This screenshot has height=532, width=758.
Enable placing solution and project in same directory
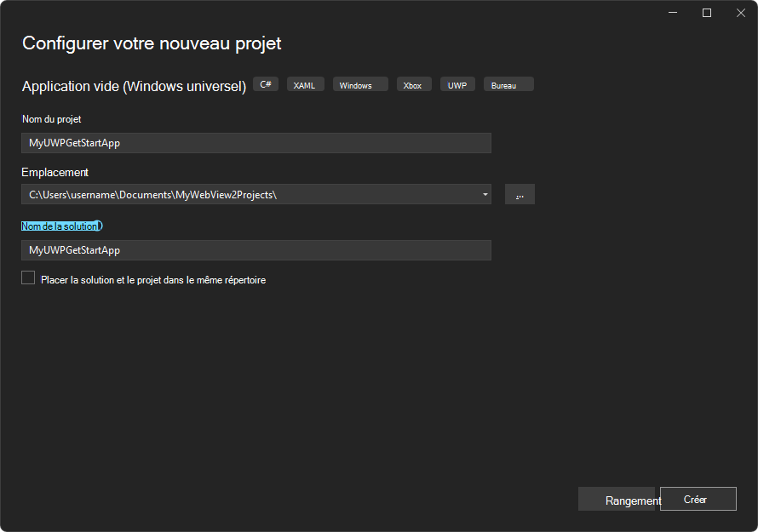click(27, 277)
